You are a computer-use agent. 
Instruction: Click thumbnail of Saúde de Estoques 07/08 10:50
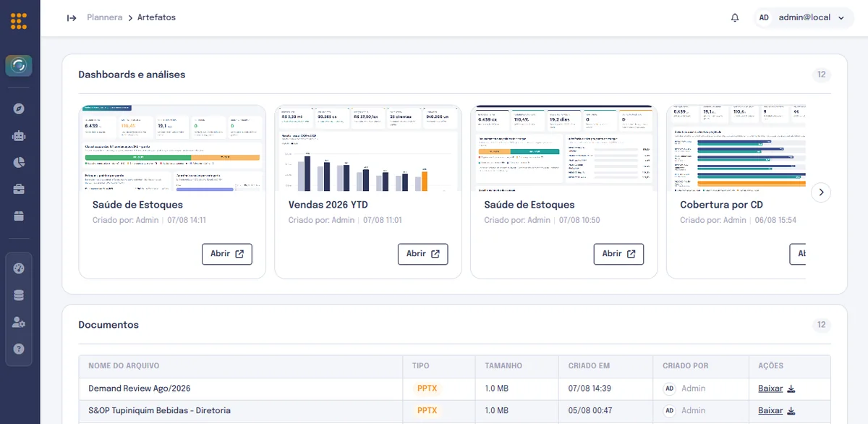pyautogui.click(x=564, y=148)
